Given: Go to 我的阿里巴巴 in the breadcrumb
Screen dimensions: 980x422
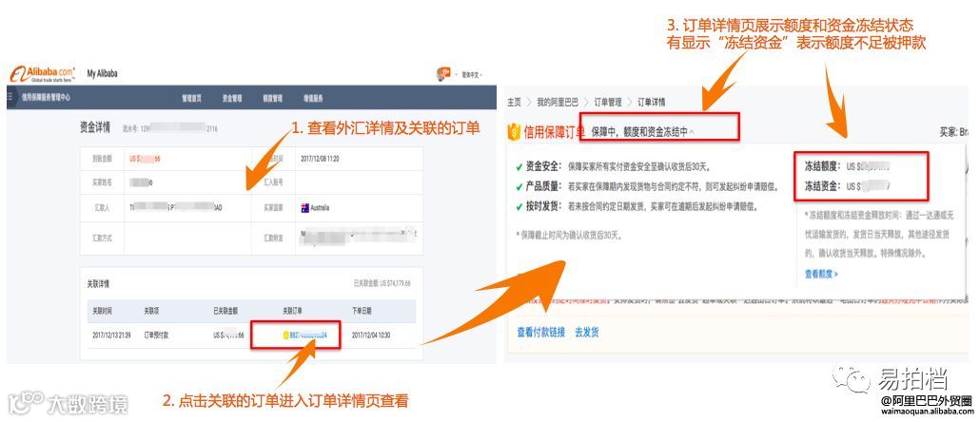Looking at the screenshot, I should click(x=556, y=102).
